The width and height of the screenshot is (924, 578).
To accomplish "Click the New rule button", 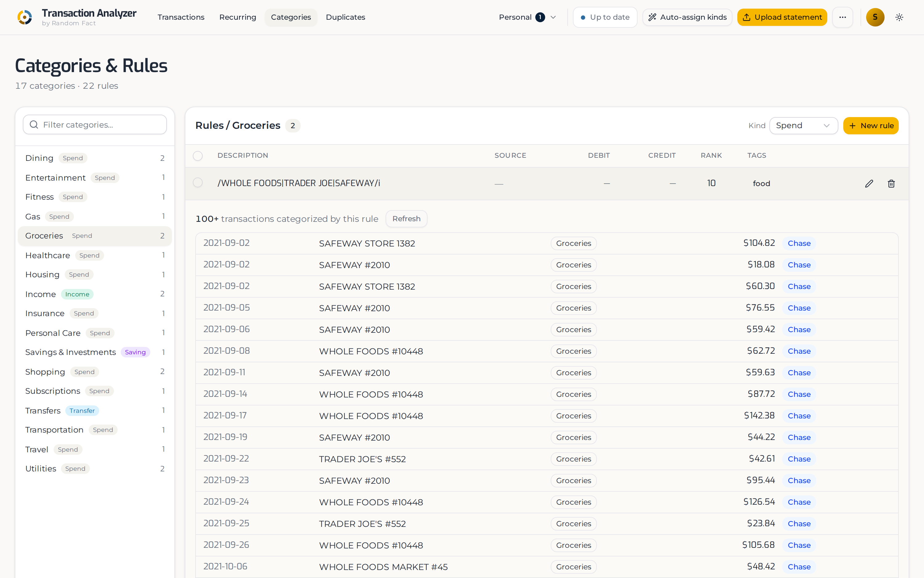I will (870, 125).
